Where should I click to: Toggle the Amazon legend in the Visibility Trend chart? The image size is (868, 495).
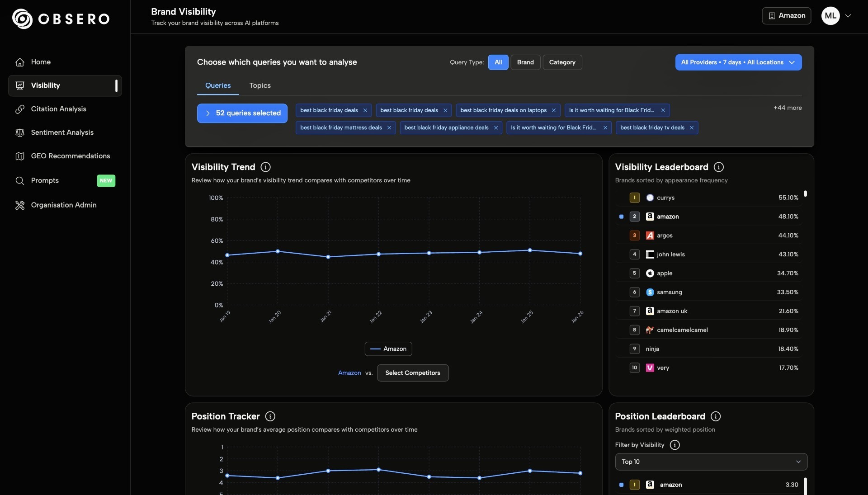pos(388,349)
